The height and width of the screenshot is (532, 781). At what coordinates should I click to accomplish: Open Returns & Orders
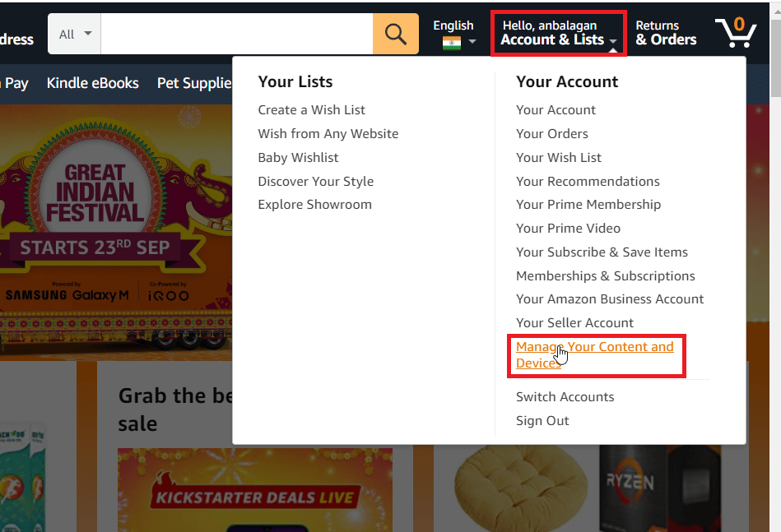pyautogui.click(x=666, y=33)
